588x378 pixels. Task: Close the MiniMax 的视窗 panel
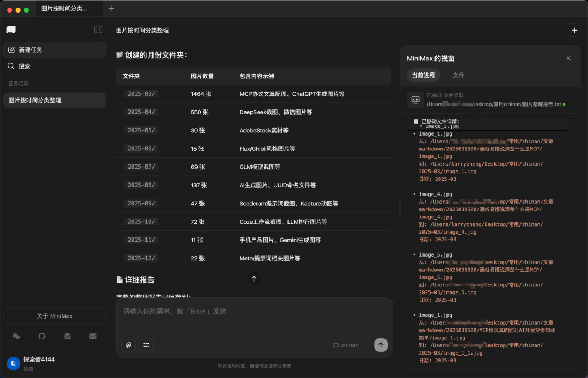point(568,58)
